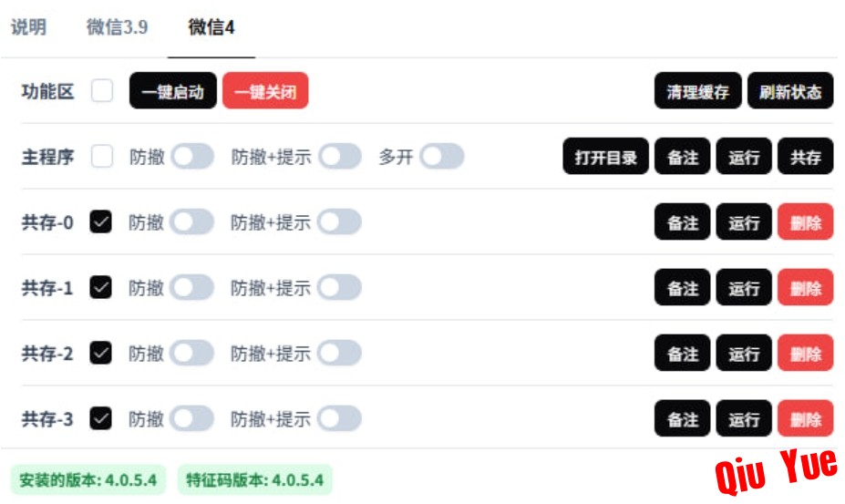Delete the 共存-0 instance
The width and height of the screenshot is (845, 504).
[806, 221]
